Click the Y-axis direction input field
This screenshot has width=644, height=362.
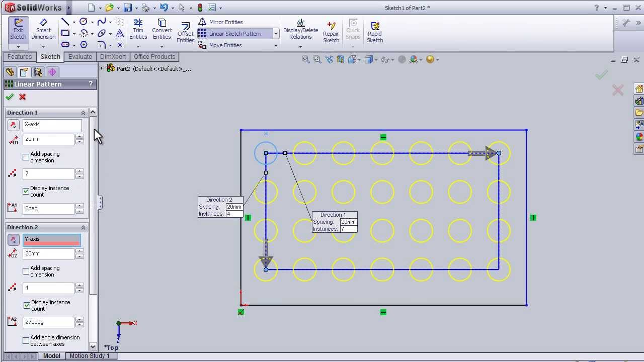point(51,240)
